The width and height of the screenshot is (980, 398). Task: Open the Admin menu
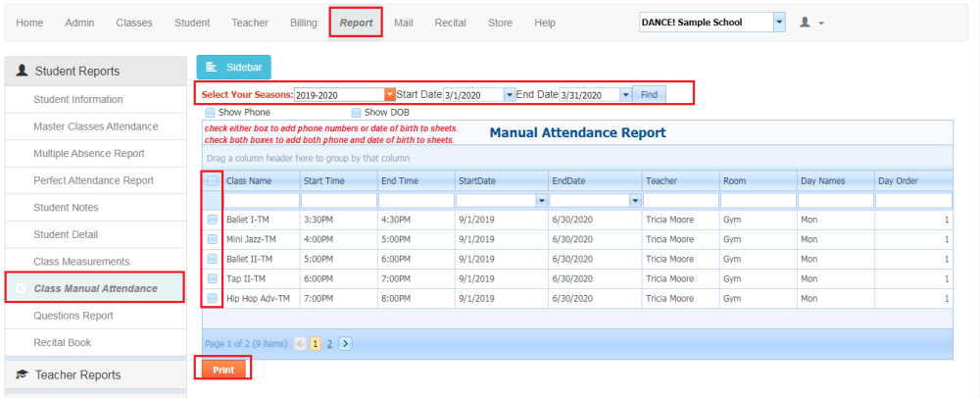pyautogui.click(x=79, y=23)
